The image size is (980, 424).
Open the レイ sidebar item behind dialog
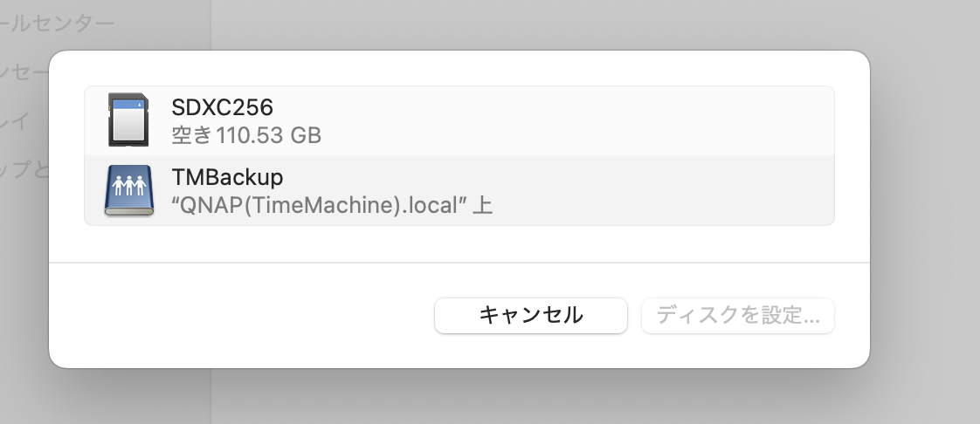[17, 121]
